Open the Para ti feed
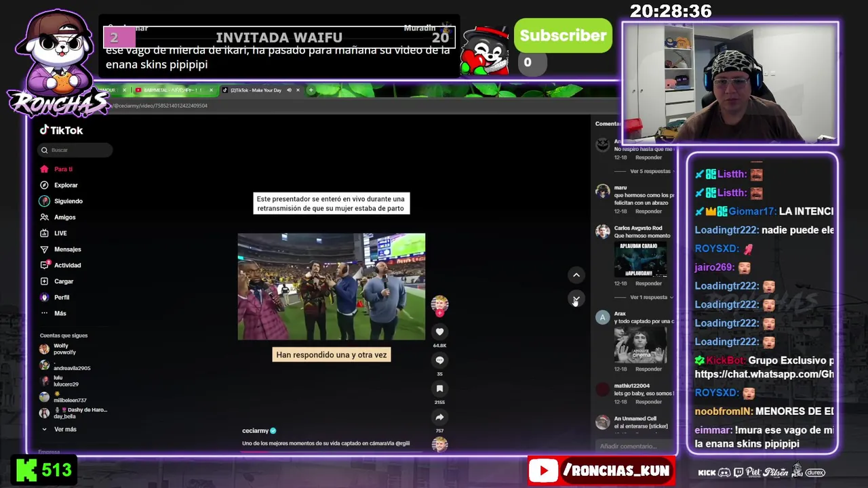The image size is (868, 488). (56, 169)
